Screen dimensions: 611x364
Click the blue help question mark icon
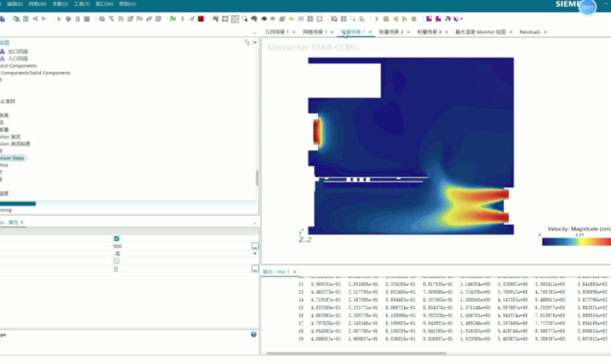[254, 334]
